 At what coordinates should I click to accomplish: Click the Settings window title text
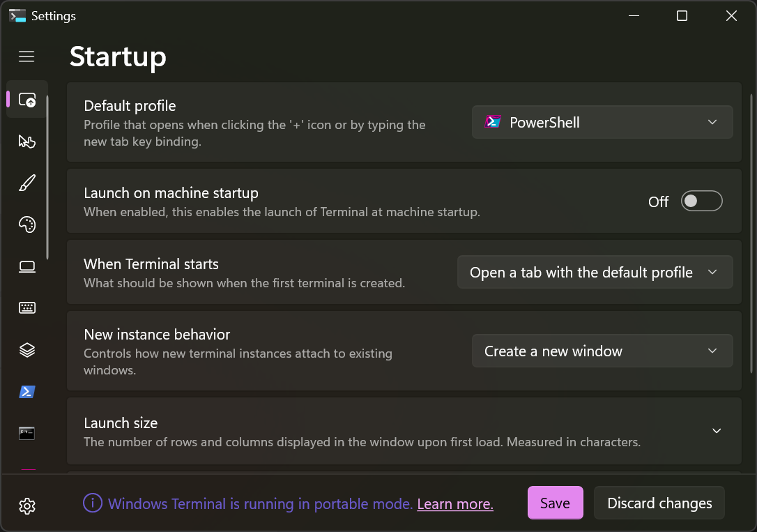[x=54, y=16]
